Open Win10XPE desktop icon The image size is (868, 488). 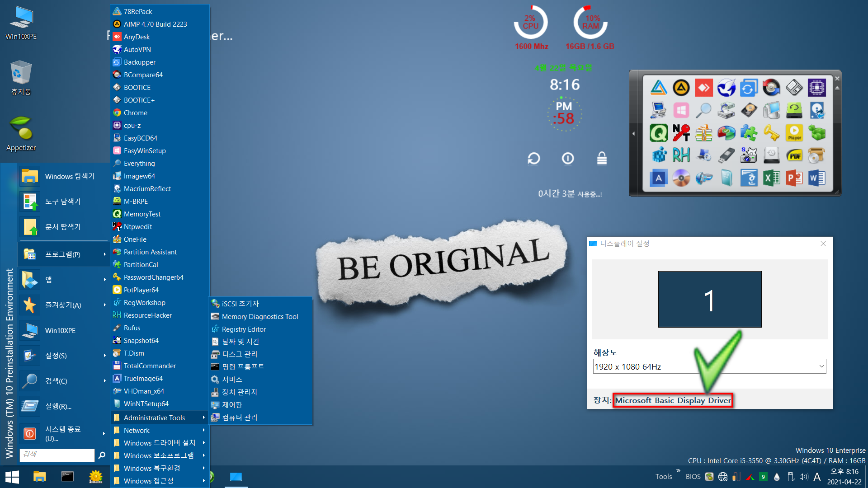tap(21, 23)
